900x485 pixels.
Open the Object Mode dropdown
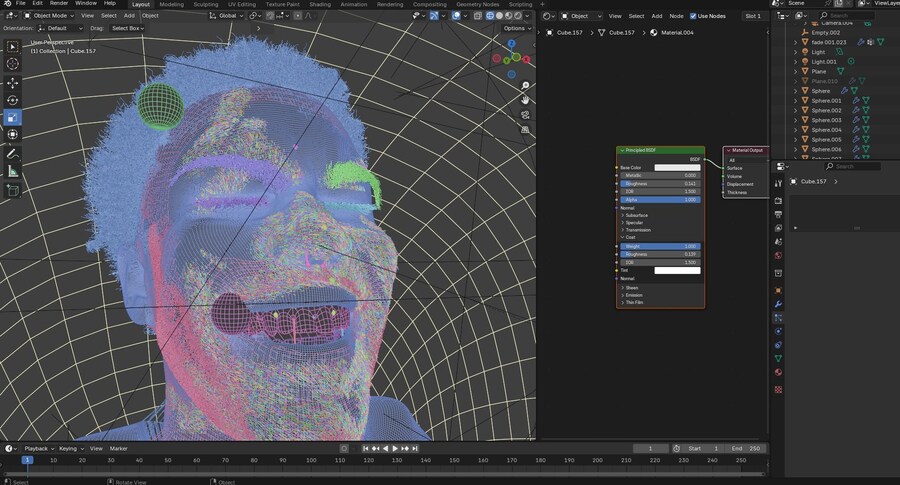coord(49,16)
